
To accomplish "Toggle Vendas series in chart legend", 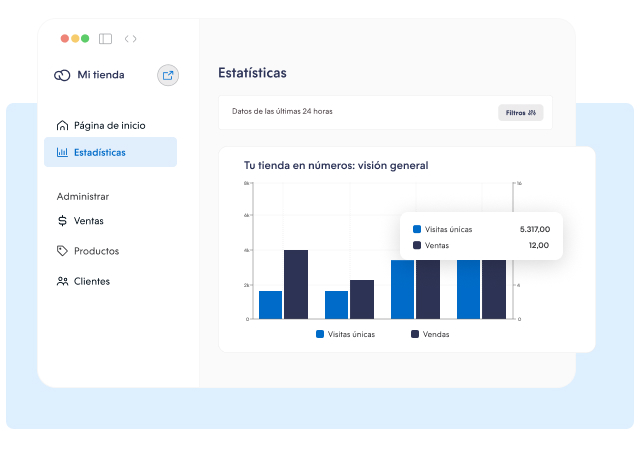I will point(430,334).
